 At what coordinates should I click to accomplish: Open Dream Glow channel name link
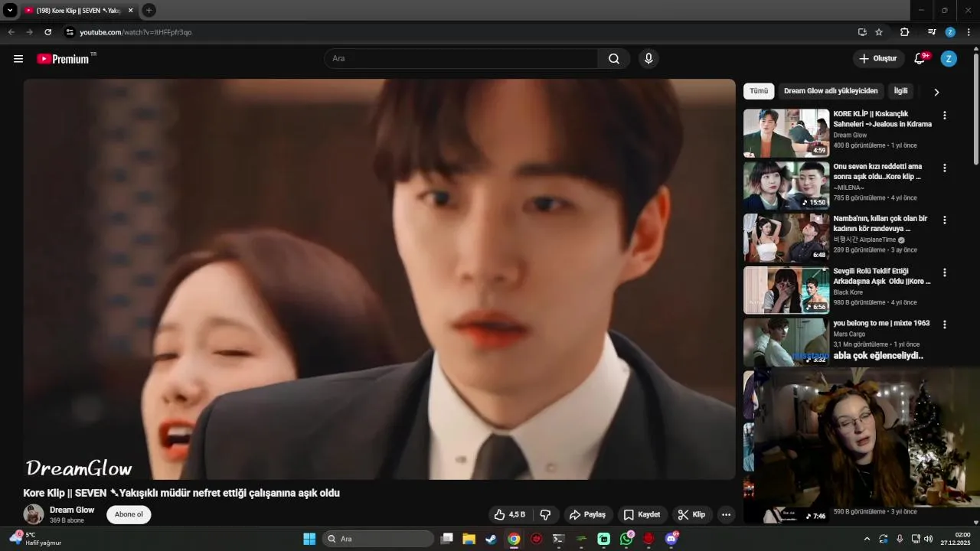tap(72, 510)
